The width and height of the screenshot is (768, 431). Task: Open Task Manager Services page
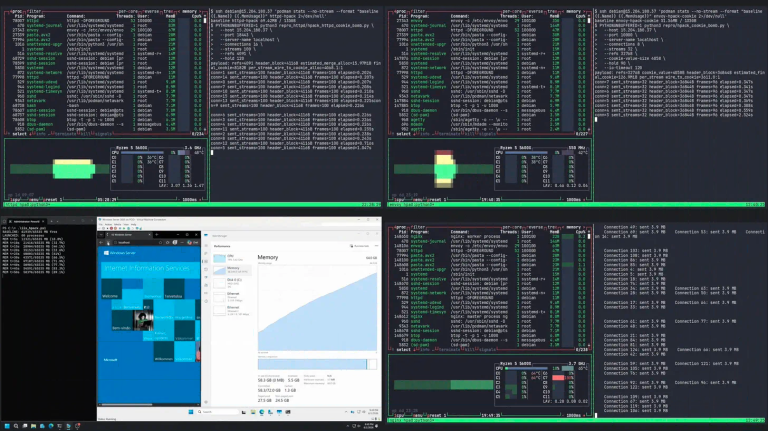(x=206, y=301)
